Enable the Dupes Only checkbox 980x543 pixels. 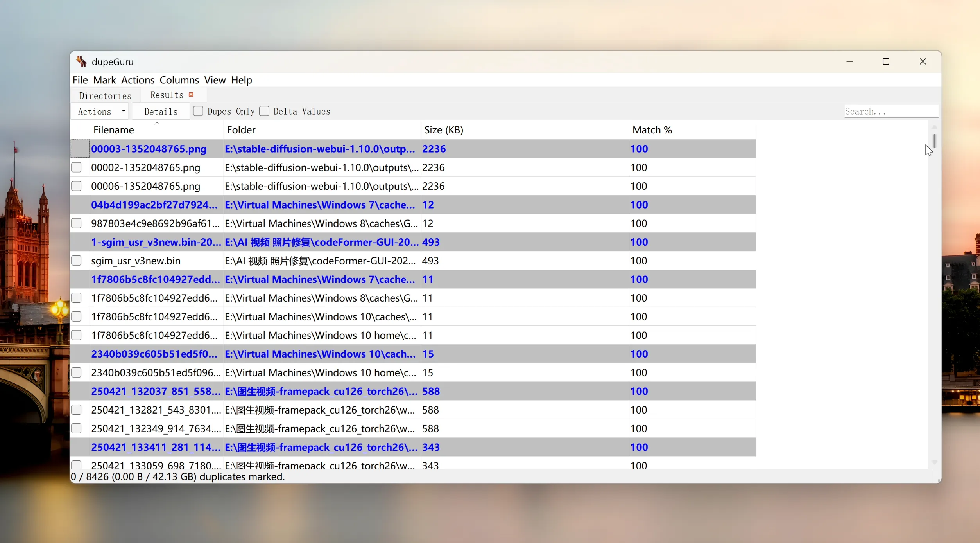tap(198, 111)
